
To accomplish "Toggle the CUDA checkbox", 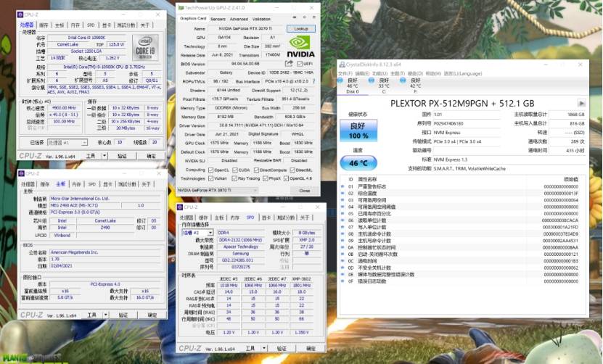I will [234, 170].
